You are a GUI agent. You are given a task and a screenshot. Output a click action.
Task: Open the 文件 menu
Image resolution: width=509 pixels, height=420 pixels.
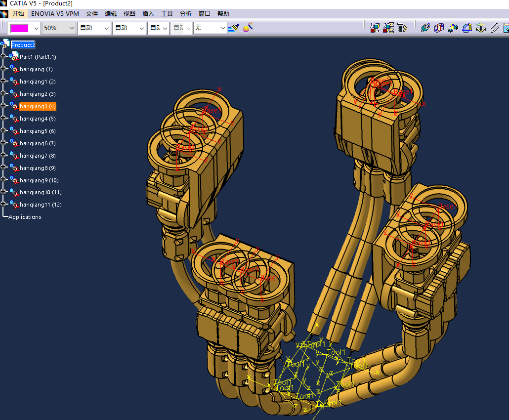(x=91, y=14)
